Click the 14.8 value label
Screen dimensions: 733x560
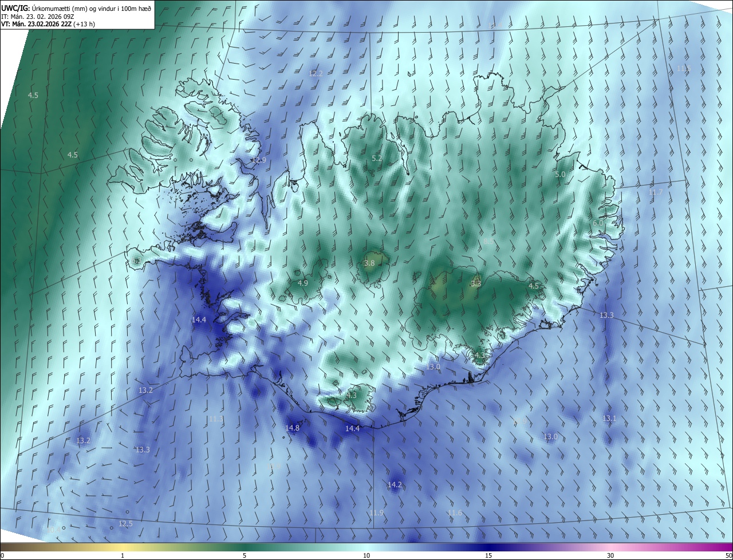coord(293,428)
